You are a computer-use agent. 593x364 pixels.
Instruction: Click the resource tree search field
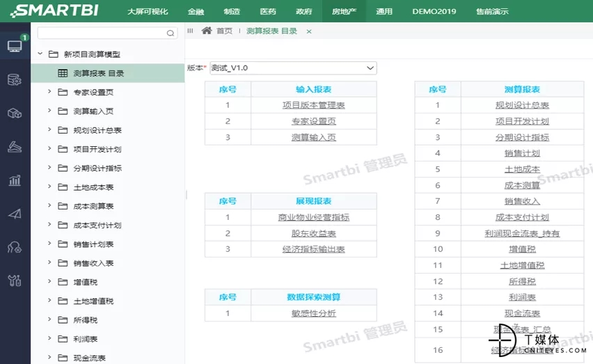pos(107,33)
